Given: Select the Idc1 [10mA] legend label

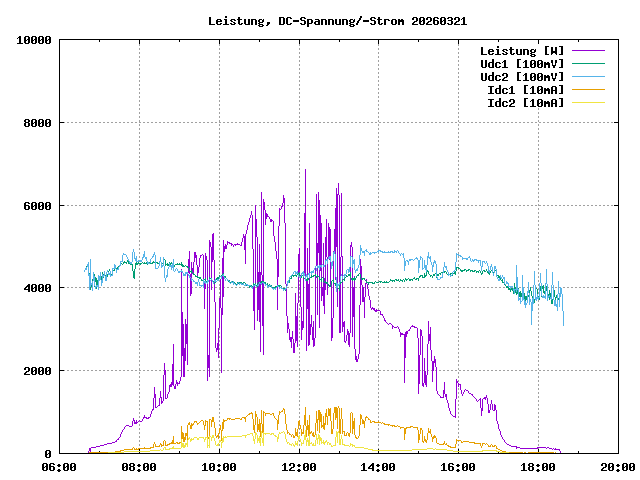Looking at the screenshot, I should click(524, 90).
